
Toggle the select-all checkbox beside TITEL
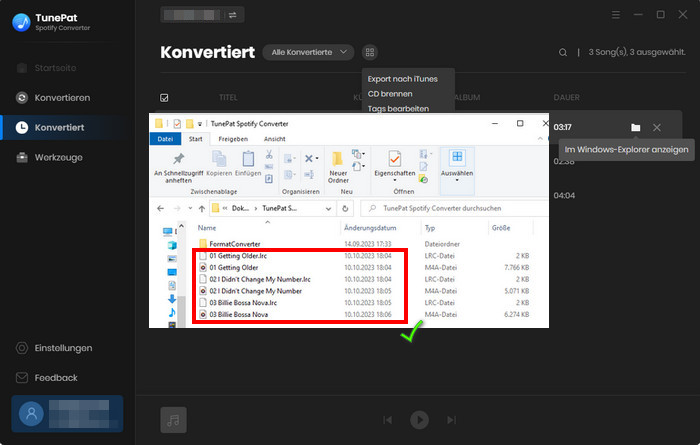tap(164, 98)
